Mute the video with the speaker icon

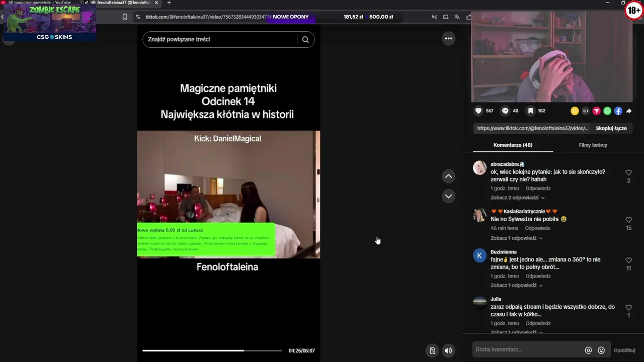click(x=448, y=350)
